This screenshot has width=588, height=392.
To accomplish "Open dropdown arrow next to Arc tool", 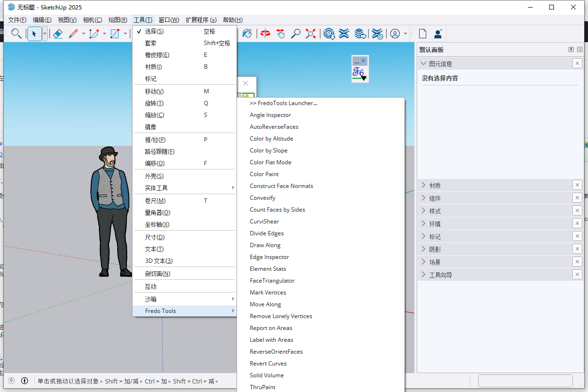I will [105, 34].
